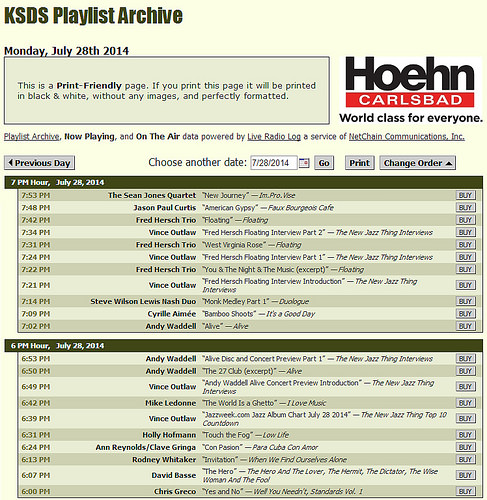Buy Holly Hofmann 'Touch the Fog'

465,435
